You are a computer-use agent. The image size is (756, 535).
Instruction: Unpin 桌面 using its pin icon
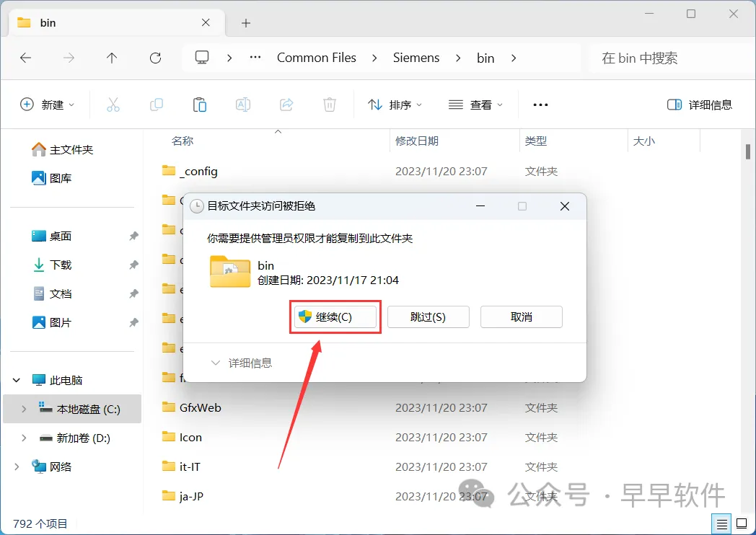[133, 236]
